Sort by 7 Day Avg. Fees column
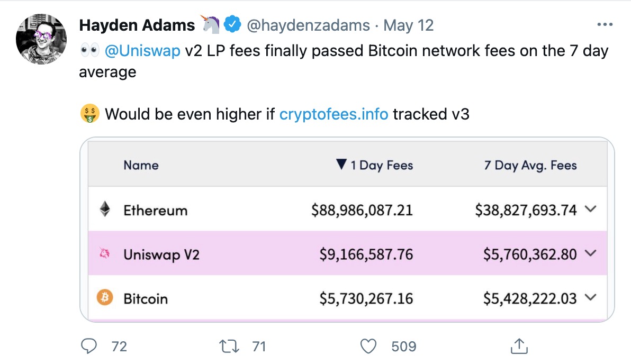The height and width of the screenshot is (364, 631). pyautogui.click(x=530, y=165)
